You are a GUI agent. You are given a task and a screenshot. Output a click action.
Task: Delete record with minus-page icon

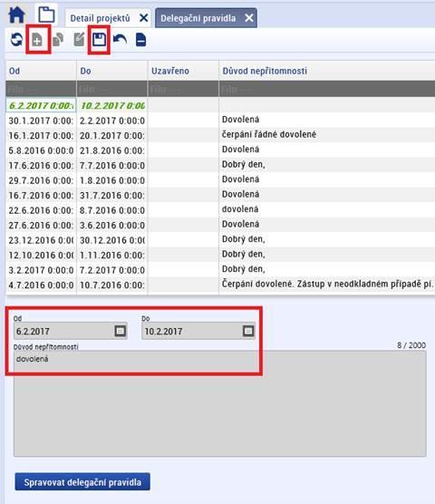pos(140,40)
